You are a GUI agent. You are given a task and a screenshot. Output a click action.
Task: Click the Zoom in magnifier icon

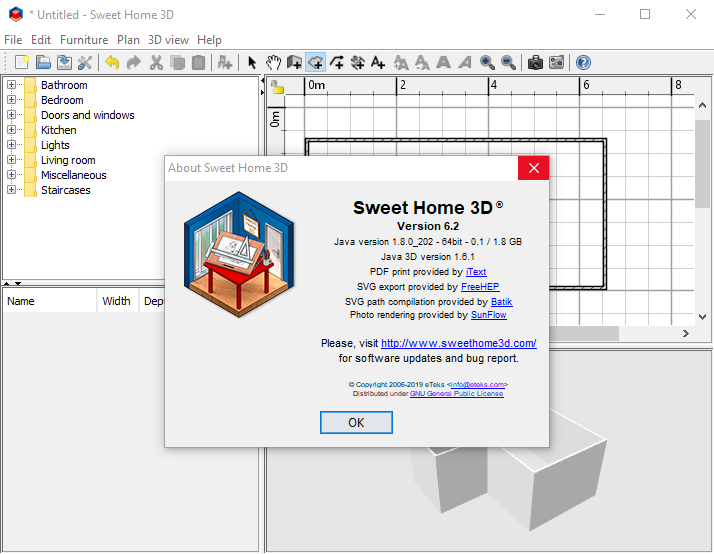pyautogui.click(x=487, y=62)
